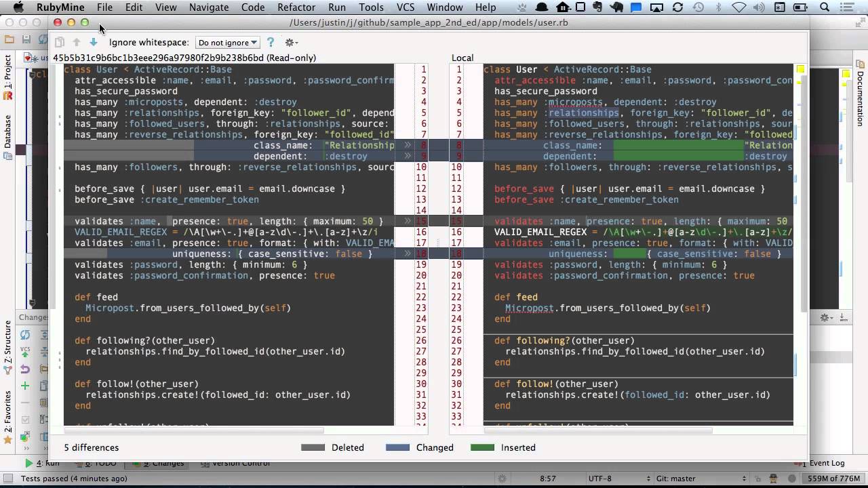This screenshot has width=868, height=488.
Task: Apply the change arrow at line 9
Action: [408, 156]
